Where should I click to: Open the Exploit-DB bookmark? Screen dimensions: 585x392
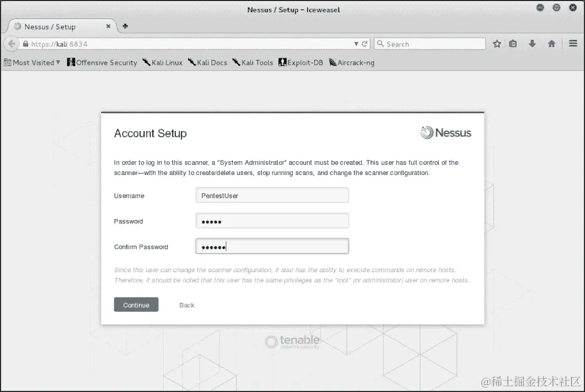coord(301,63)
